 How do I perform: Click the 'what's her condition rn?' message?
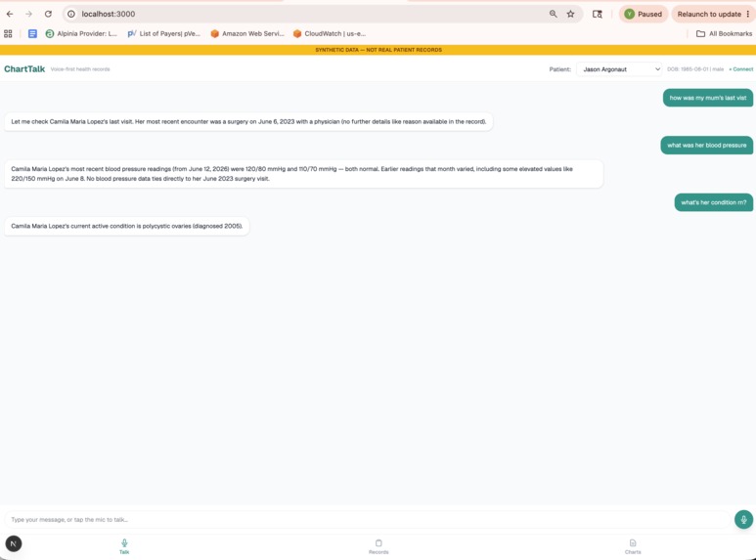point(714,202)
